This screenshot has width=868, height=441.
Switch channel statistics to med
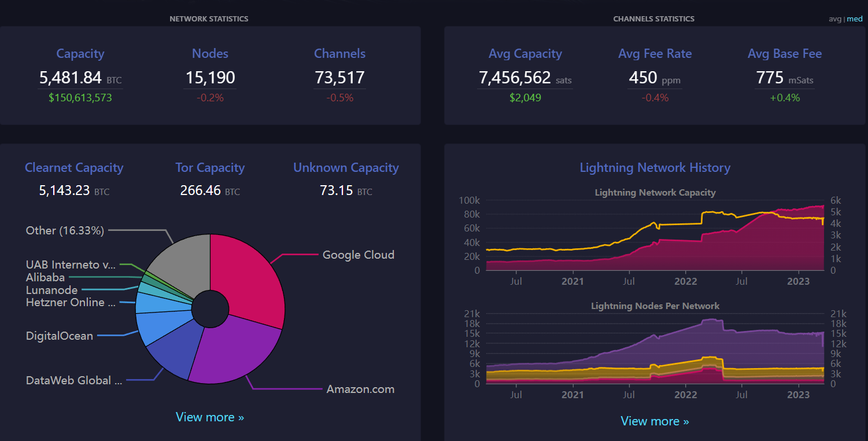[855, 19]
